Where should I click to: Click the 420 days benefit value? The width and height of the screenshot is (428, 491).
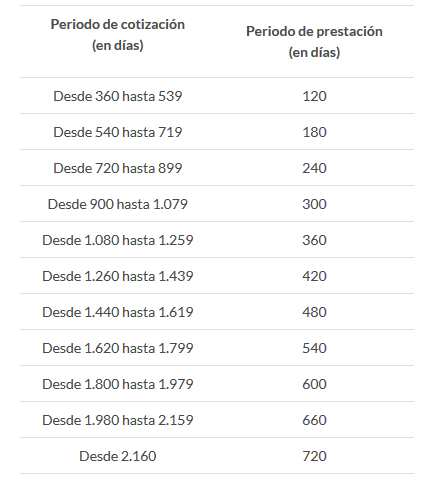click(x=314, y=276)
